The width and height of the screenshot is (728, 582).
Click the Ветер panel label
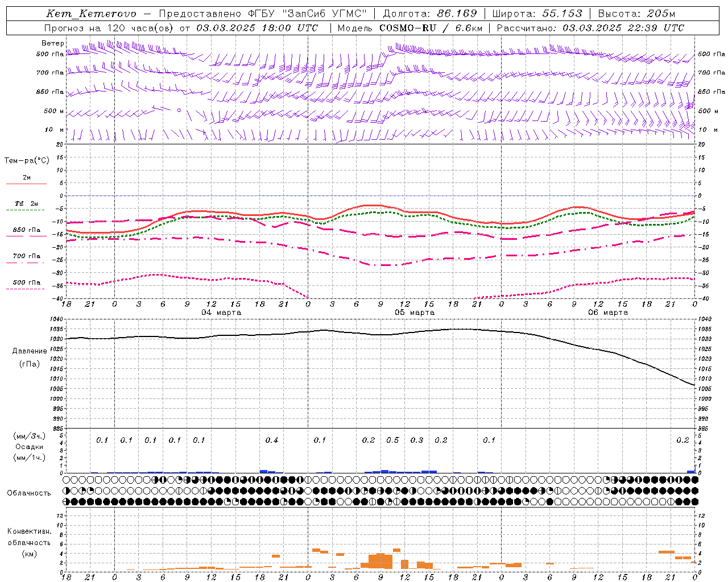tap(53, 43)
